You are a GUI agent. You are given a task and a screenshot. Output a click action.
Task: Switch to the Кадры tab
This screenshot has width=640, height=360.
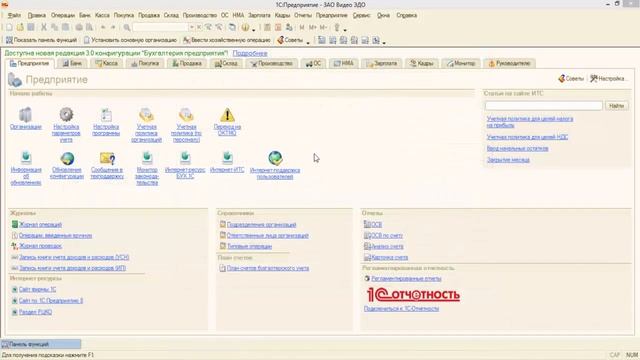421,63
